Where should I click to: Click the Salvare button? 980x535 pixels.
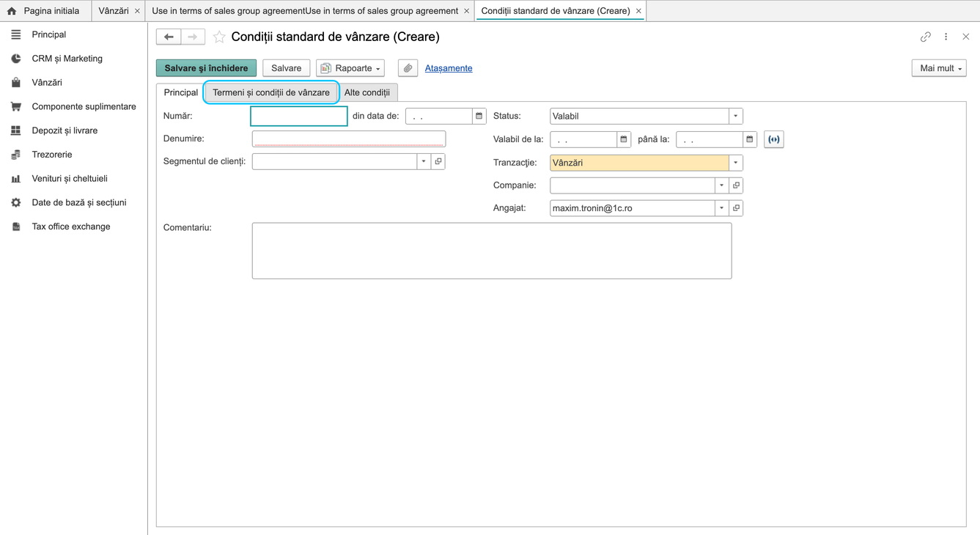tap(286, 68)
